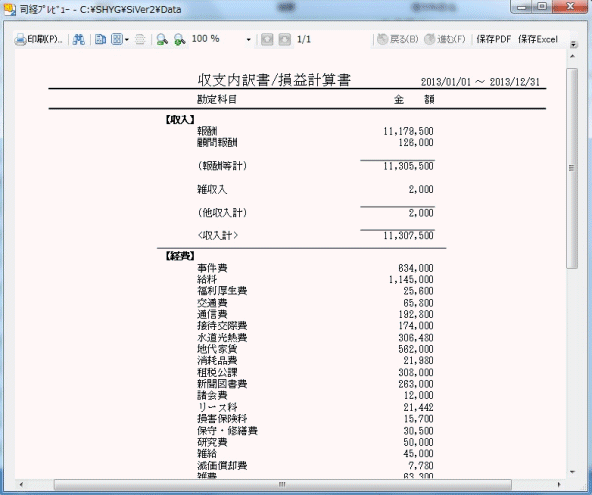Click the 1,145,000 amount value
Viewport: 592px width, 495px height.
(411, 279)
